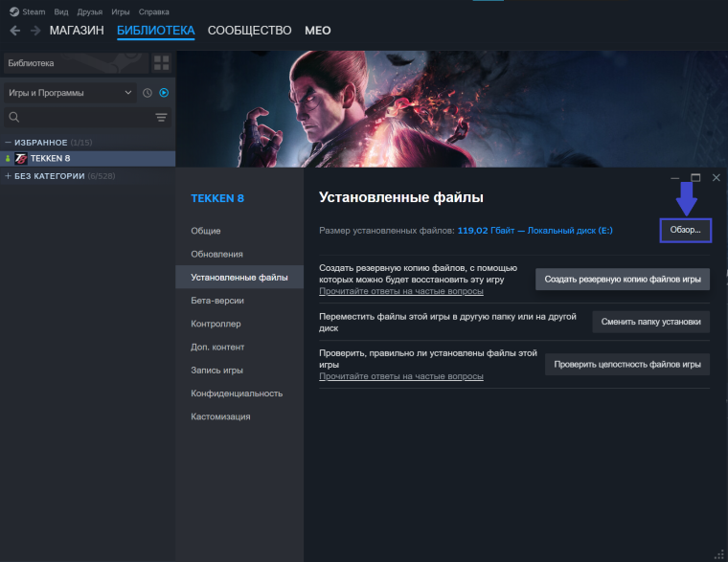This screenshot has width=728, height=562.
Task: Click the TEKKEN 8 game icon
Action: [21, 158]
